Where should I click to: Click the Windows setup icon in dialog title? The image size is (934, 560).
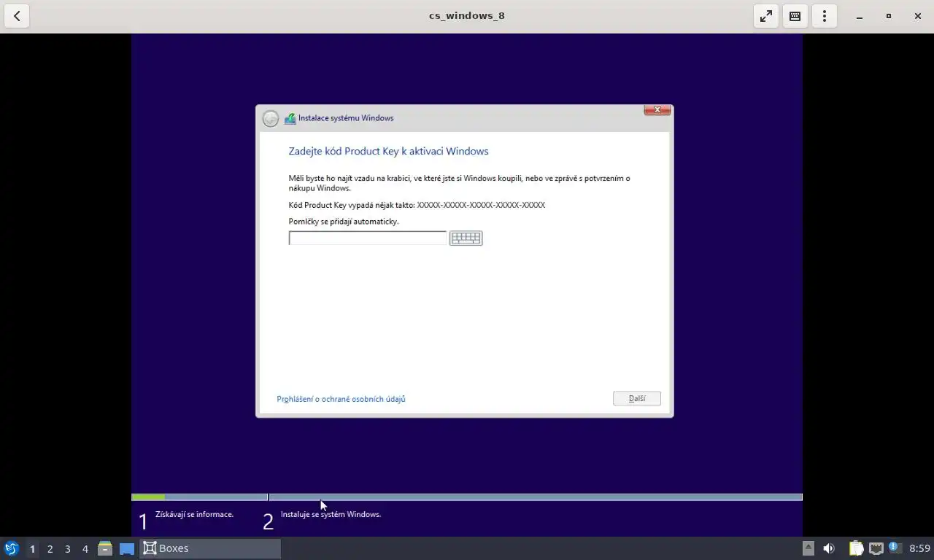click(290, 118)
